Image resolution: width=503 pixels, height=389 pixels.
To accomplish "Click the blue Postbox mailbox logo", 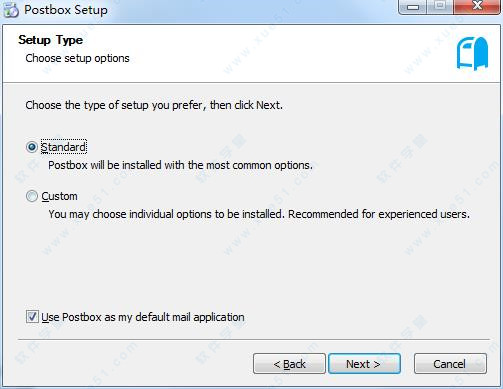I will [472, 53].
